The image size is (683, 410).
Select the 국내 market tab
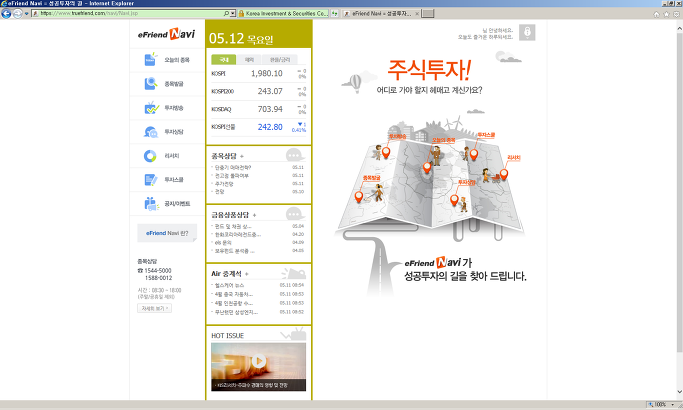(x=223, y=59)
